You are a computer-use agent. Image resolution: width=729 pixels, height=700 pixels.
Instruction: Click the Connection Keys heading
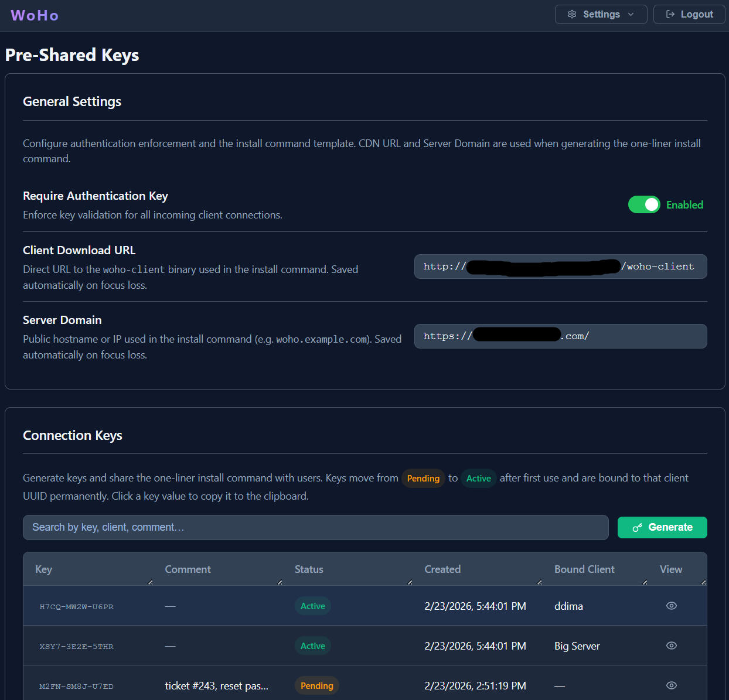(x=73, y=436)
